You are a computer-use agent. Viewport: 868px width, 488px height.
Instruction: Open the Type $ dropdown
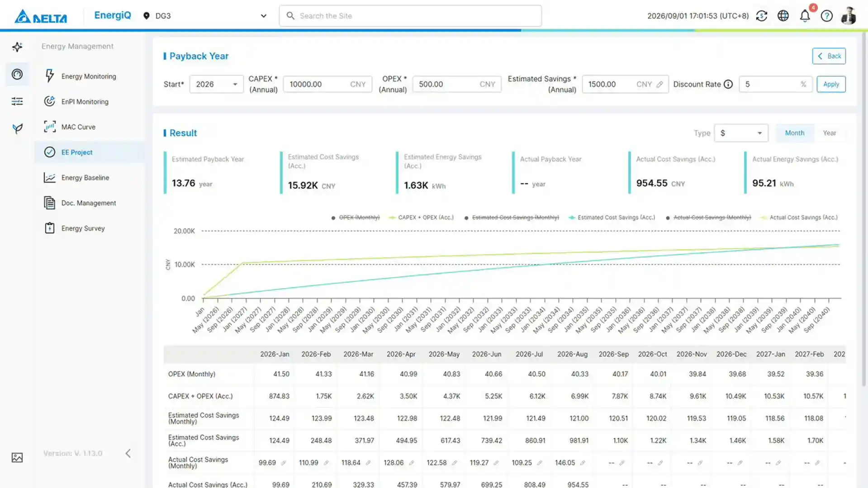coord(741,133)
